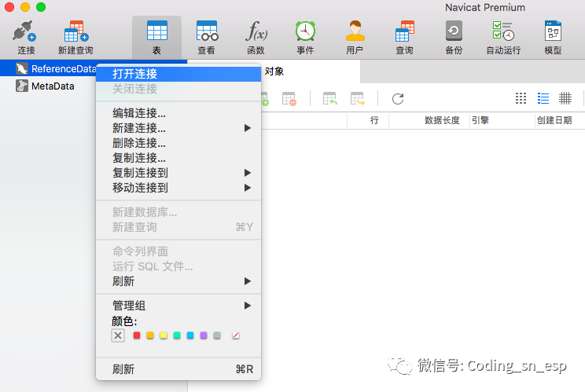Choose 删除连接... menu entry

pyautogui.click(x=178, y=143)
